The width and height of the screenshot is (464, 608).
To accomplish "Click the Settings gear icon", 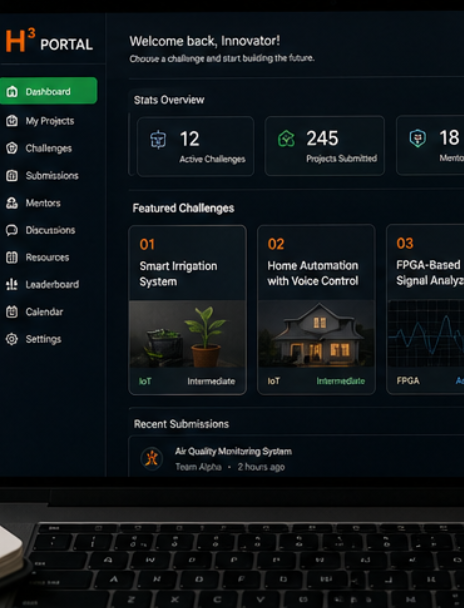I will tap(12, 339).
